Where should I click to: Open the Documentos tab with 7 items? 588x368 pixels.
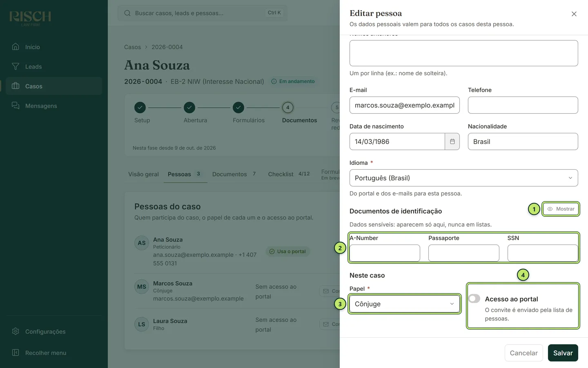point(234,174)
